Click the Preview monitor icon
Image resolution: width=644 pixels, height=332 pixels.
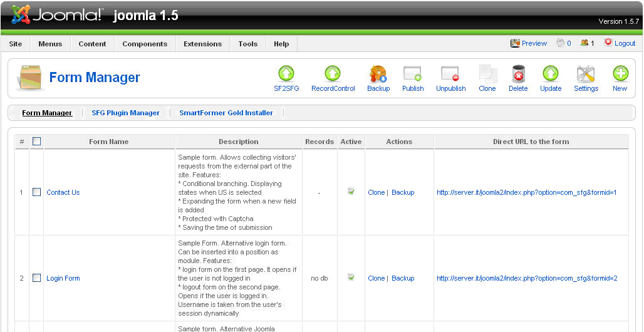(x=515, y=43)
